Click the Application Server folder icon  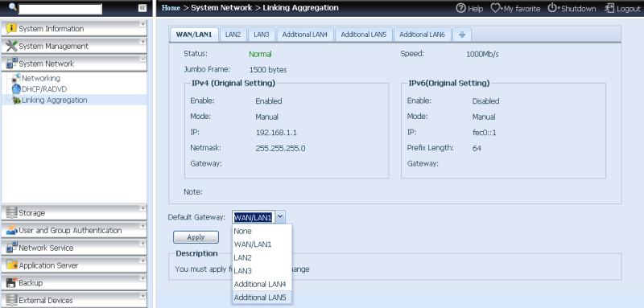tap(11, 265)
